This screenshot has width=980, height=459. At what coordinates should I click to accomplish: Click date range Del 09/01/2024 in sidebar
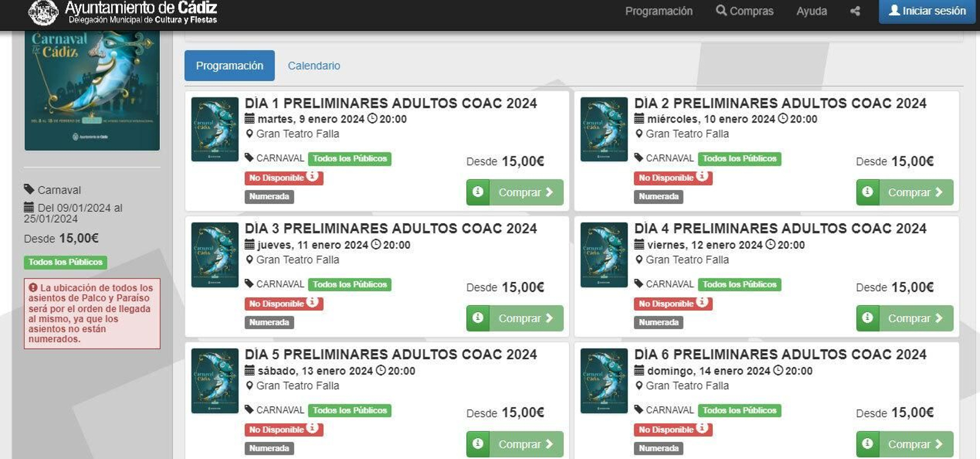click(73, 213)
